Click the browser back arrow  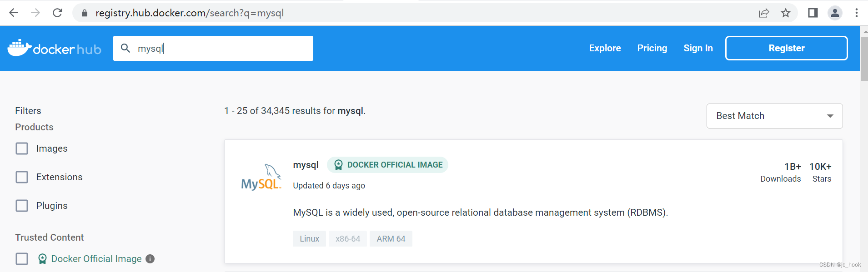pyautogui.click(x=14, y=13)
